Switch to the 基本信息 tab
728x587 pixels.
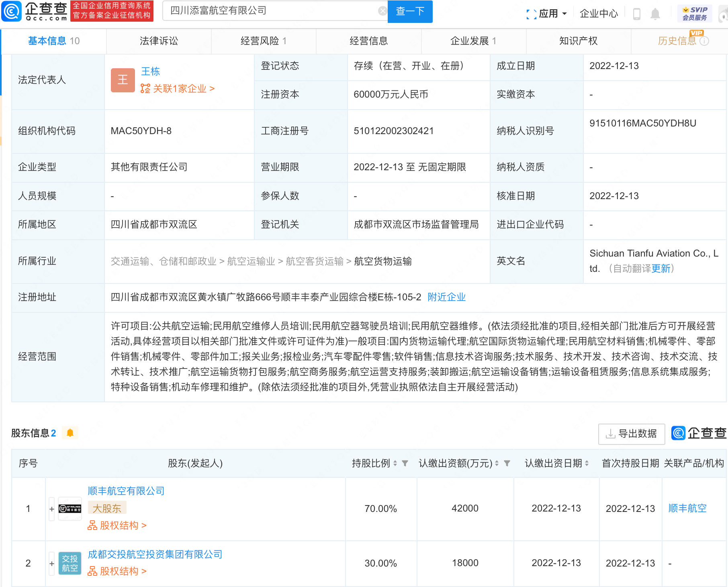[54, 41]
